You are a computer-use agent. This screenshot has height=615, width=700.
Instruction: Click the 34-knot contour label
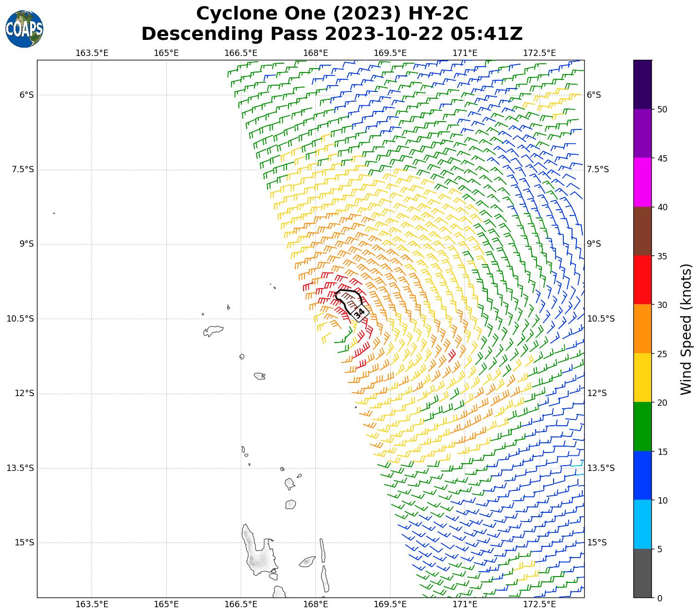(359, 314)
